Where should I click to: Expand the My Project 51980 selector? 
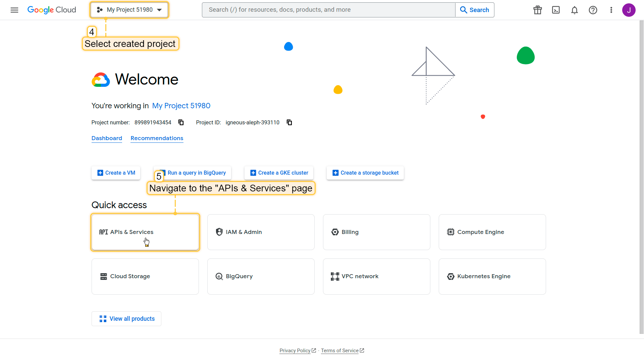pos(129,10)
